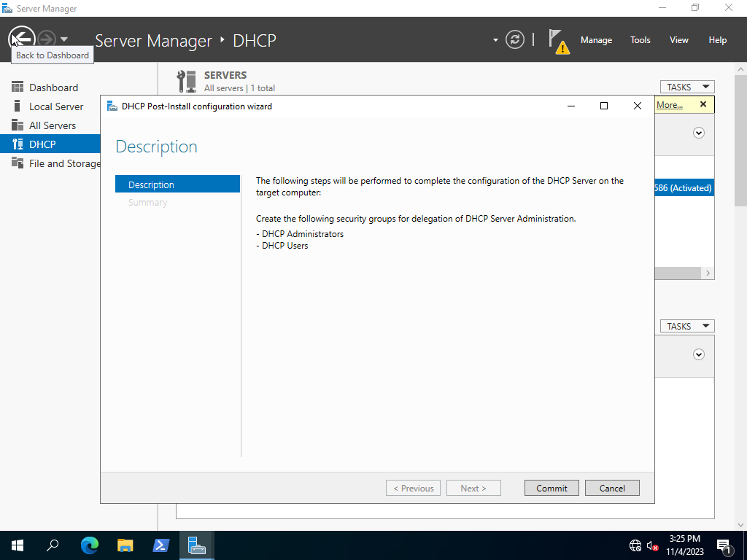Click the Previous button in wizard

(x=413, y=488)
